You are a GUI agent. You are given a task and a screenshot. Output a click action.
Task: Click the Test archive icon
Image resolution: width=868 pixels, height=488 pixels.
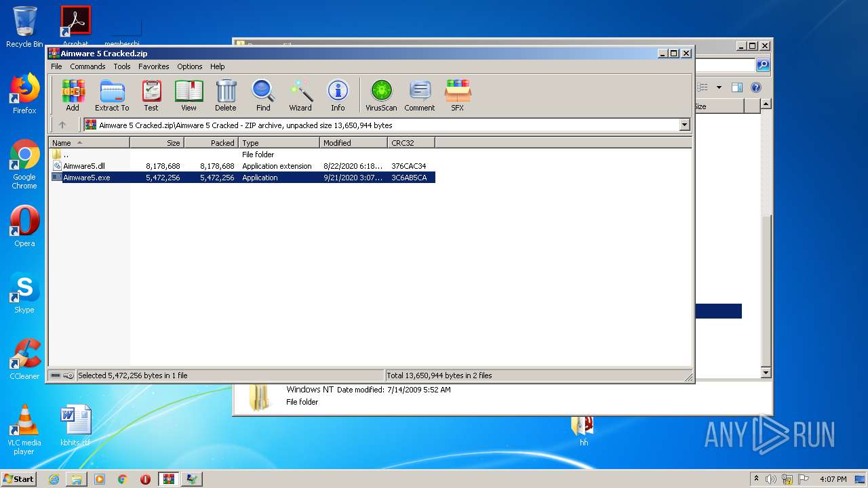[x=151, y=95]
